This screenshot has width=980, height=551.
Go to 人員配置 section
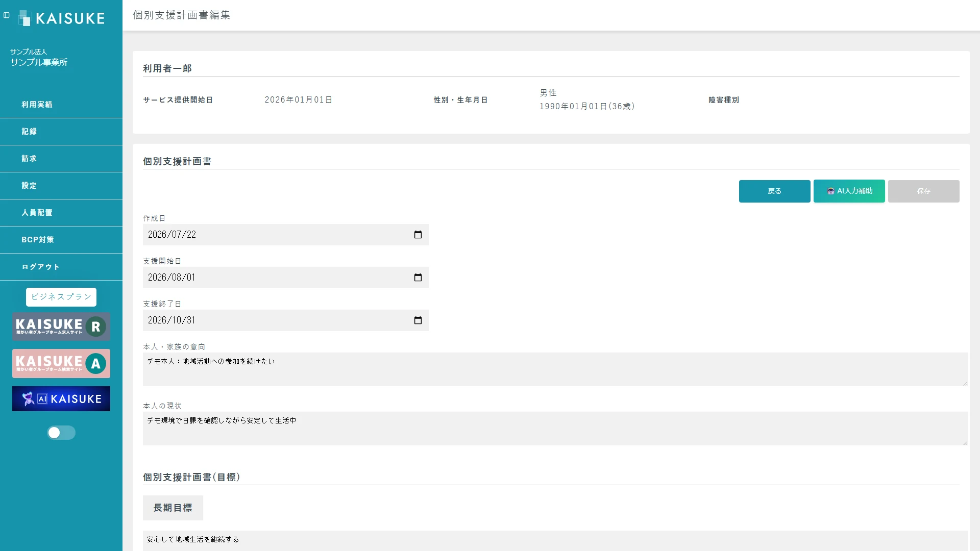pyautogui.click(x=61, y=213)
